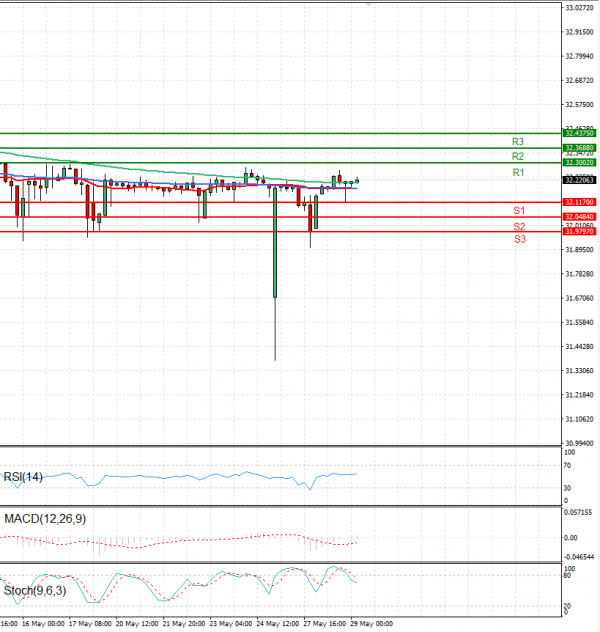
Task: Click the 29 May 00:00 time label
Action: [x=372, y=624]
